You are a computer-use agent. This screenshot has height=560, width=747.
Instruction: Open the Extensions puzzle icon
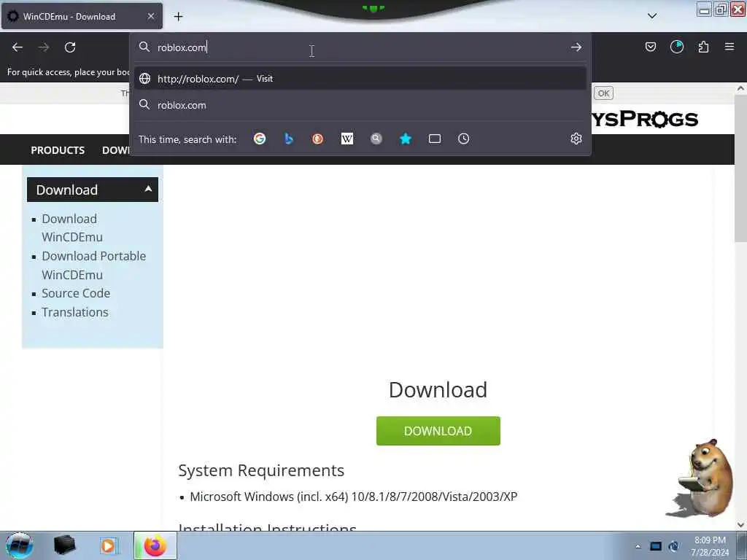pyautogui.click(x=703, y=47)
